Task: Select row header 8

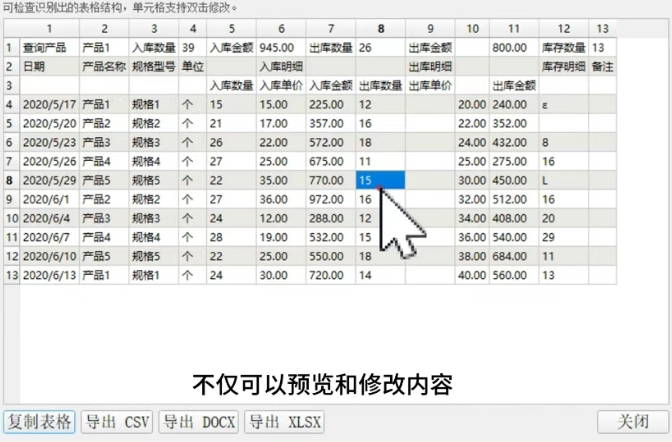Action: [12, 180]
